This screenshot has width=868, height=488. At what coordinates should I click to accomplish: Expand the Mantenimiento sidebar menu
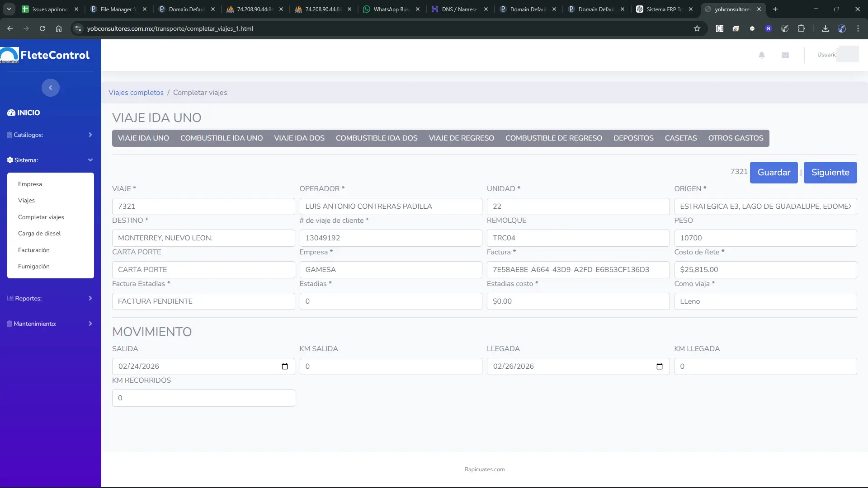(x=50, y=324)
